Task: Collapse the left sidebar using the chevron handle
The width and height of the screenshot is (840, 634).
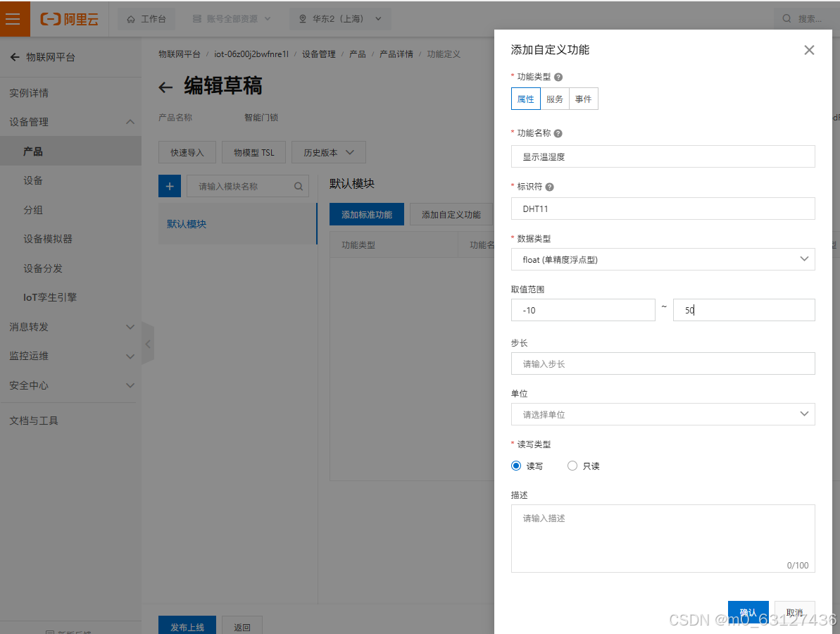Action: [x=147, y=343]
